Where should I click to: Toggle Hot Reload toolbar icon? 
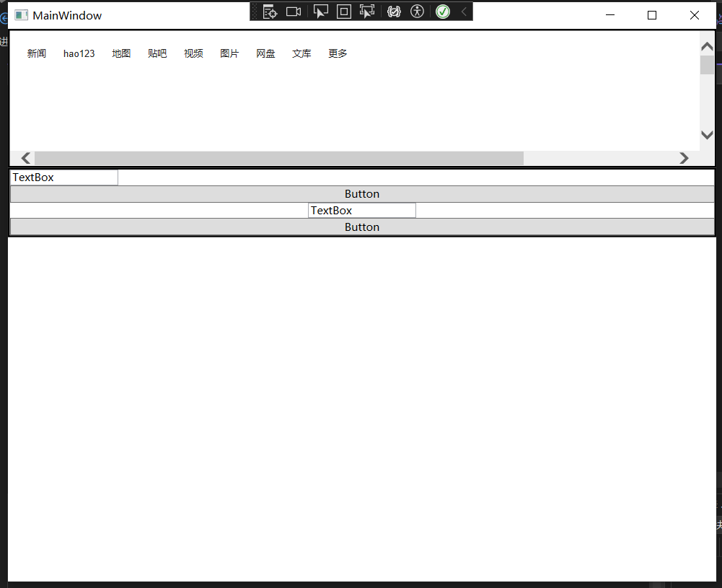394,12
